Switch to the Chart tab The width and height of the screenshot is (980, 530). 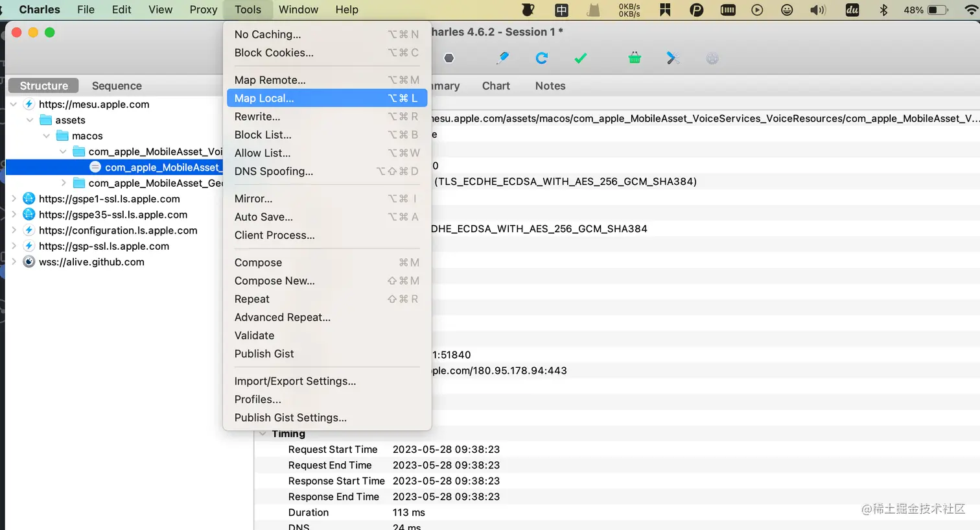point(496,86)
